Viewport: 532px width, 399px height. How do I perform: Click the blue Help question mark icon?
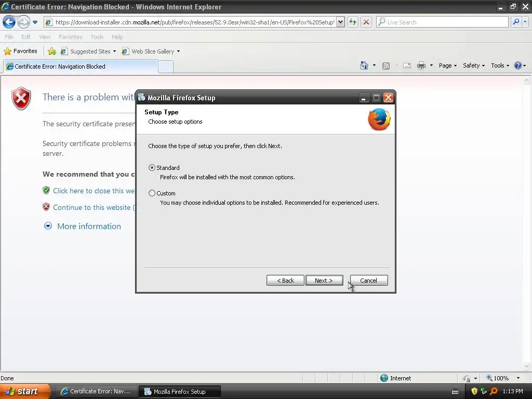tap(518, 65)
